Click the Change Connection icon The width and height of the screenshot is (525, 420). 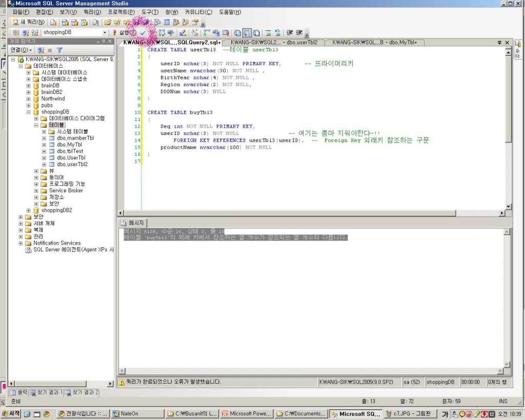pos(35,32)
